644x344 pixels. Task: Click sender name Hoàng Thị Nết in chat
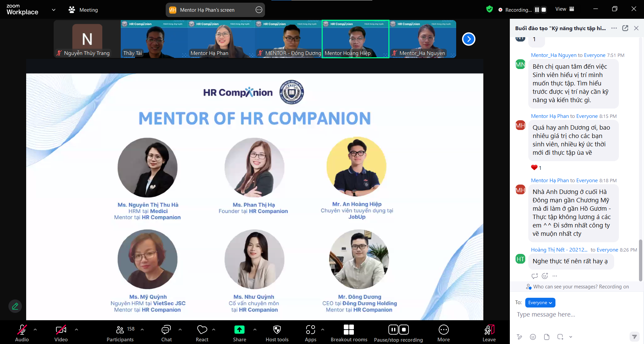coord(559,250)
